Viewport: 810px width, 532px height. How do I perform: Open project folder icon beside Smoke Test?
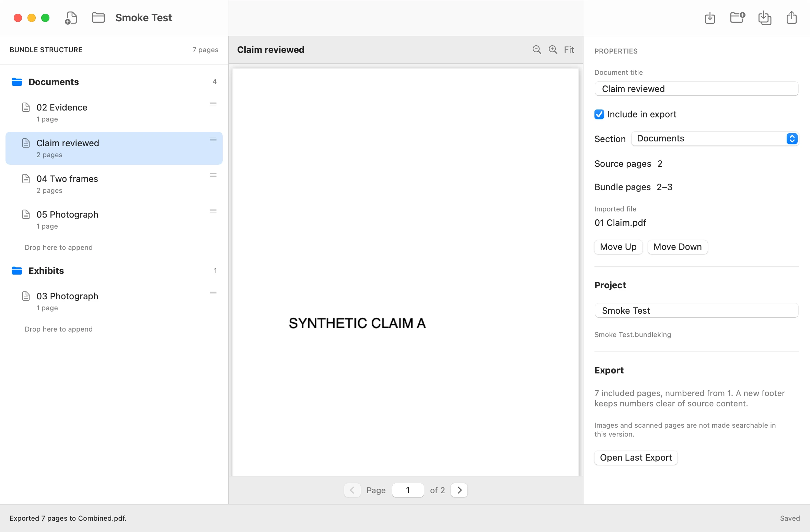(98, 18)
